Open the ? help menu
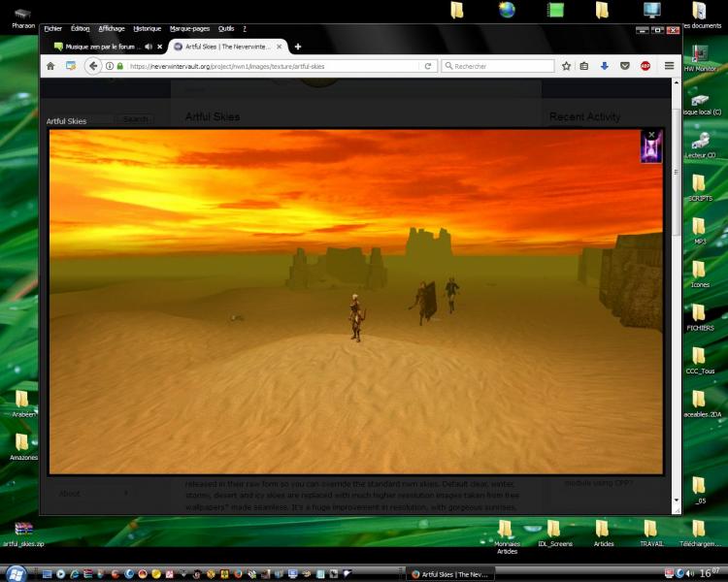728x582 pixels. click(x=245, y=29)
